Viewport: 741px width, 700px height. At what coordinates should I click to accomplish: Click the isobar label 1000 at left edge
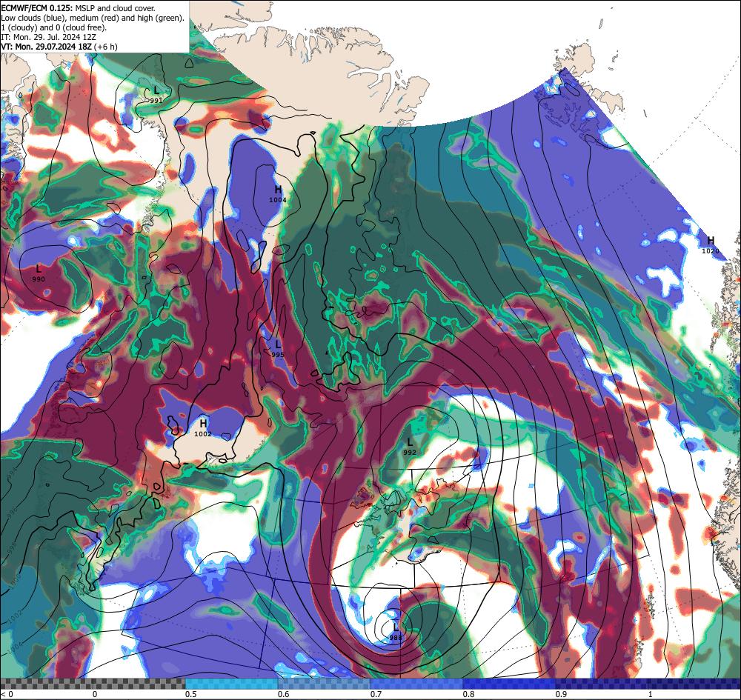(13, 582)
